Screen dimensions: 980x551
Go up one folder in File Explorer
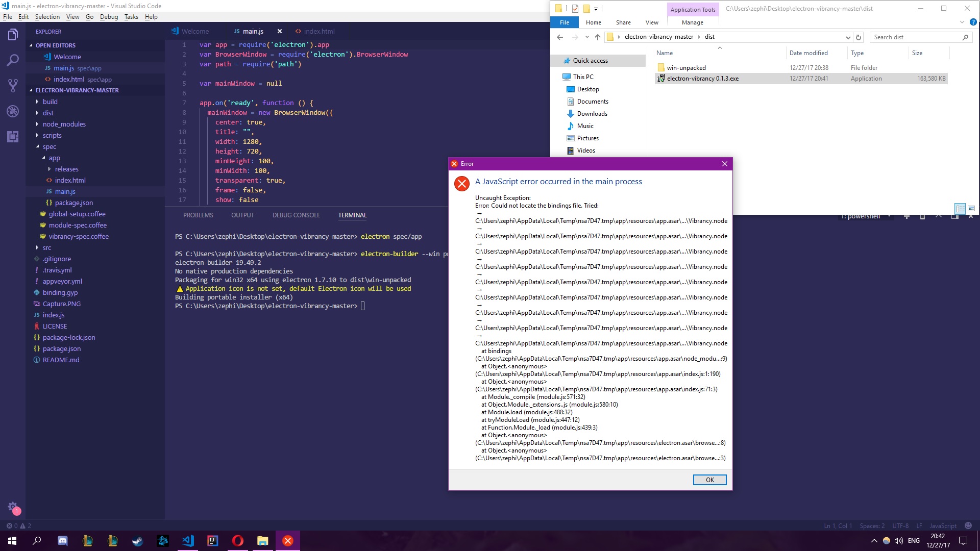tap(598, 37)
